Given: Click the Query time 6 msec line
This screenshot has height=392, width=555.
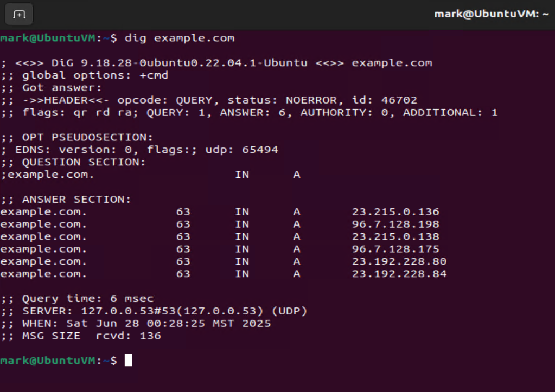Looking at the screenshot, I should point(77,299).
